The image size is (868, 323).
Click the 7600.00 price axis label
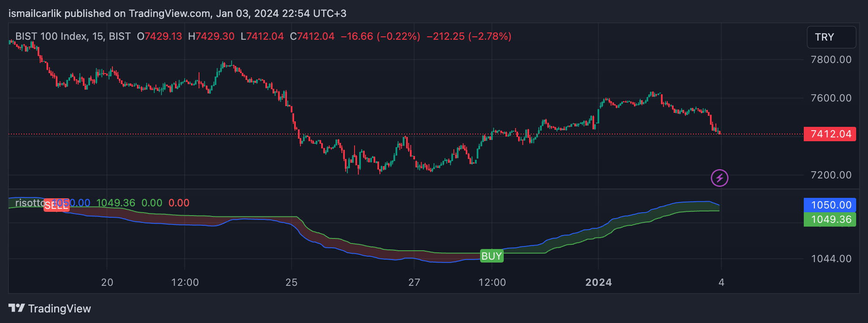point(831,98)
